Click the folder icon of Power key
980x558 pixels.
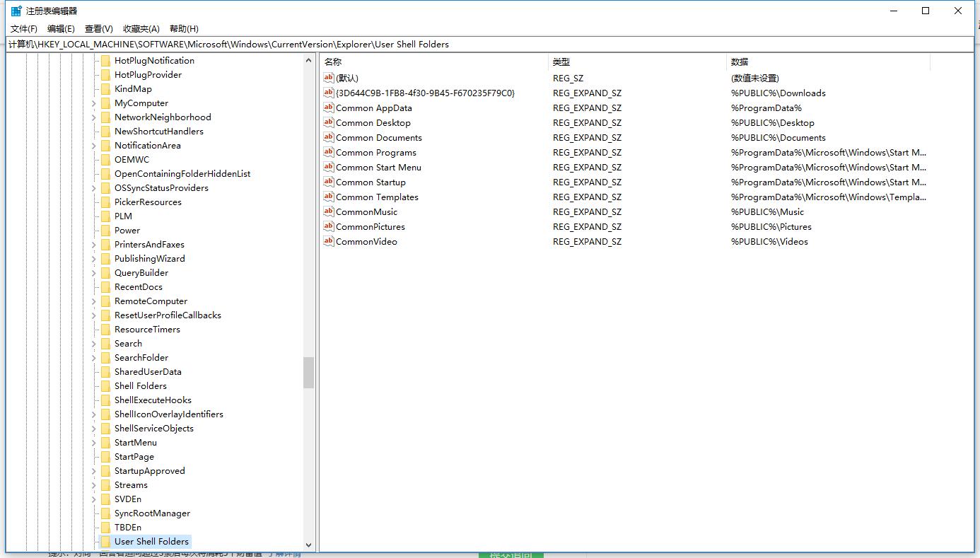tap(105, 230)
